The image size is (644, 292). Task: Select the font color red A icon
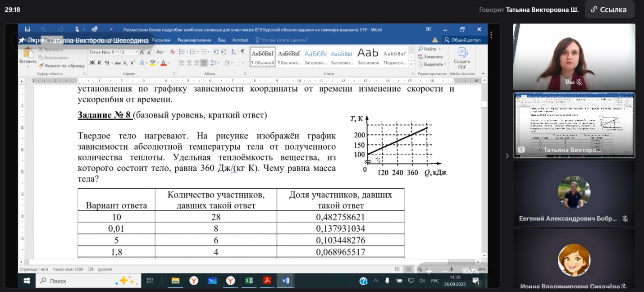coord(163,63)
